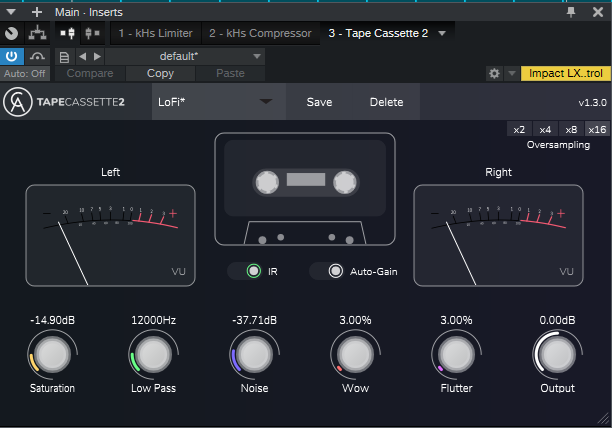Click the Tape Cassette logo icon
612x428 pixels.
16,102
